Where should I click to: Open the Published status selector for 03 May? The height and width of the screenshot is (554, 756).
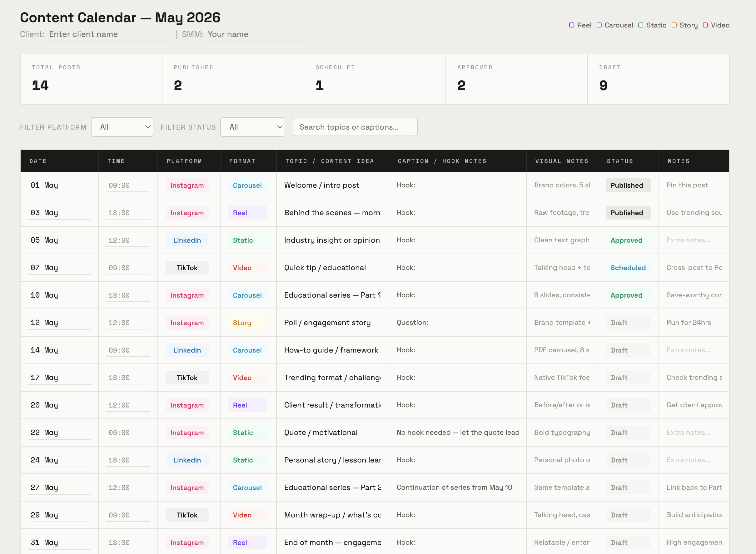(628, 213)
